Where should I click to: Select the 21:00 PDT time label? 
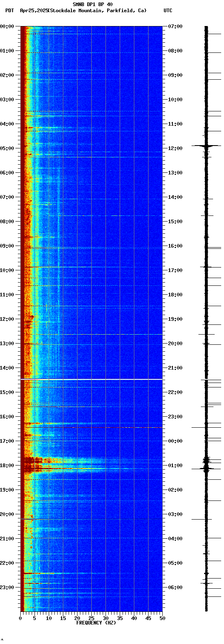click(7, 539)
